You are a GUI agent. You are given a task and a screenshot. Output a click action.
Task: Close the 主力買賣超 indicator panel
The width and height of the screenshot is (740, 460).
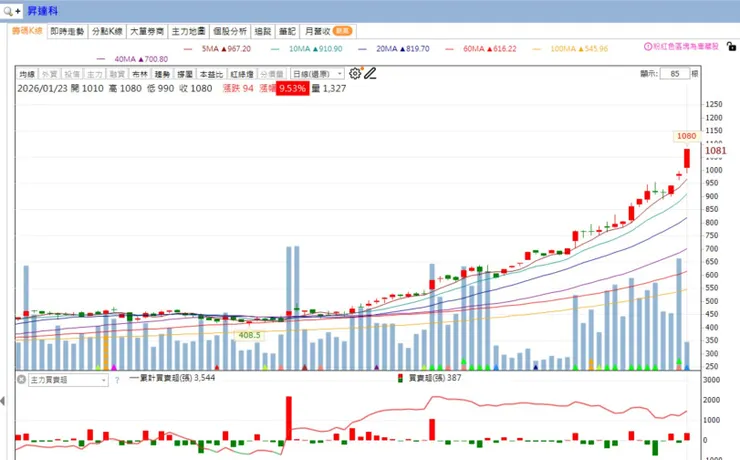click(21, 379)
